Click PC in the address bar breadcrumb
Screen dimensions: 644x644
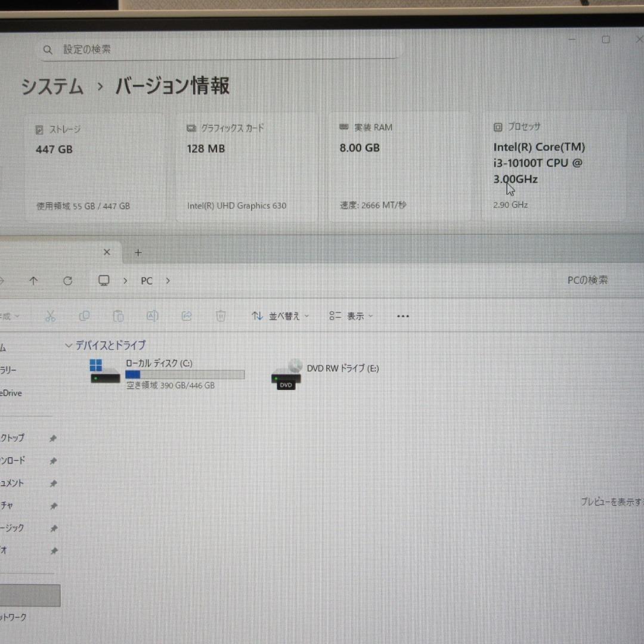click(146, 280)
